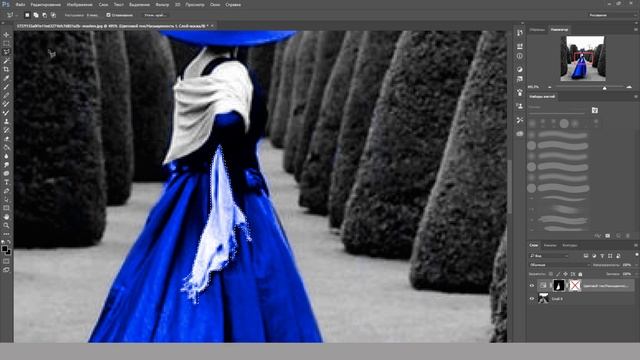This screenshot has height=360, width=640.
Task: Click the Navigator zoom in icon
Action: click(629, 87)
